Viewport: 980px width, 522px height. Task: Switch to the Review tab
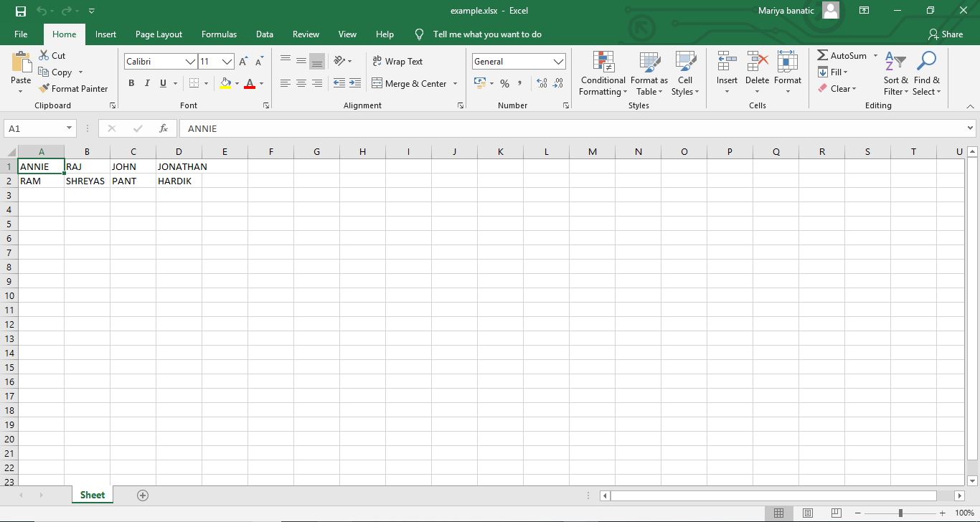[306, 34]
